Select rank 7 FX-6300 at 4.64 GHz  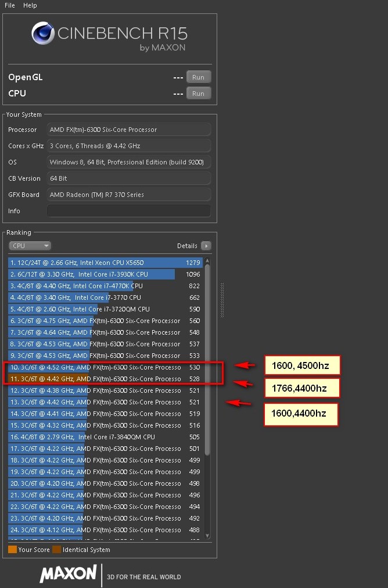coord(105,332)
